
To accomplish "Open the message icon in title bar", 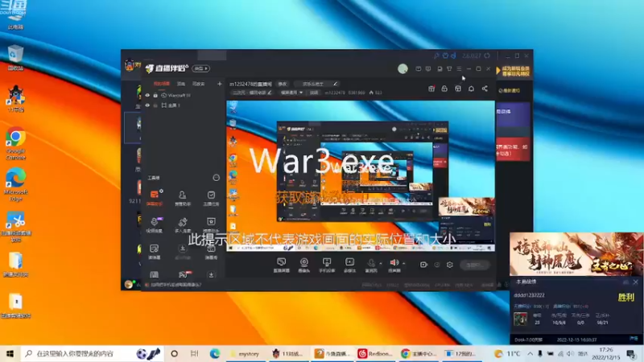I will pyautogui.click(x=428, y=68).
